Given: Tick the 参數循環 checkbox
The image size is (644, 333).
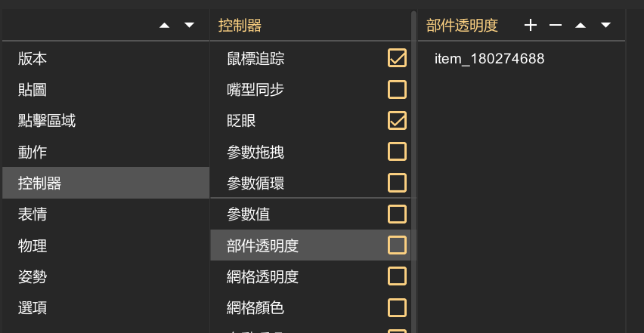Looking at the screenshot, I should [397, 183].
